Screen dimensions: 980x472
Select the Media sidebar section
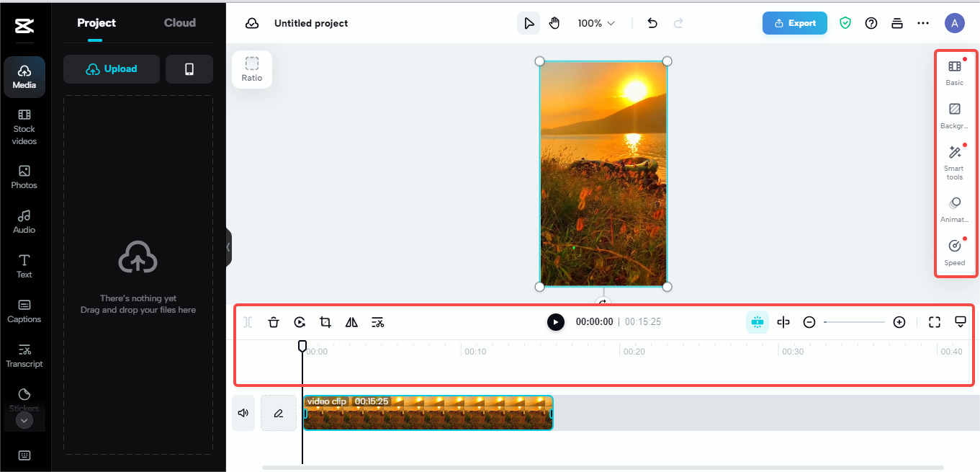pyautogui.click(x=24, y=76)
